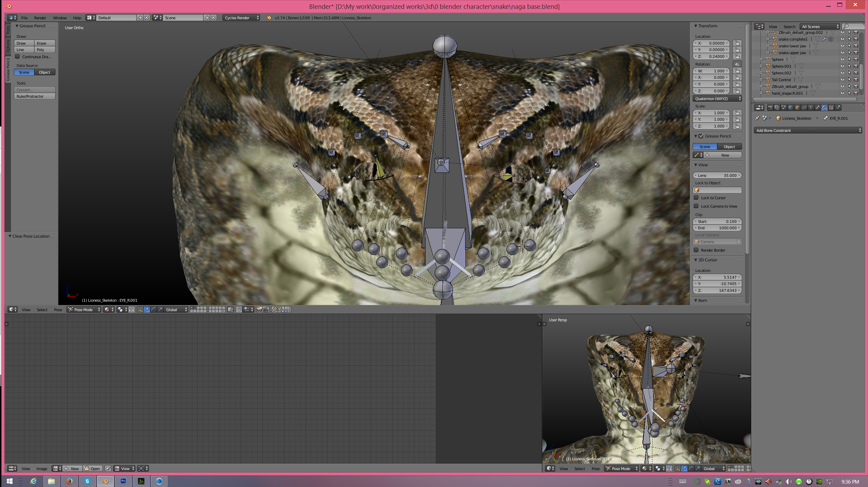Screen dimensions: 868x487
Task: Check the Lock to Cursor option
Action: pyautogui.click(x=696, y=198)
